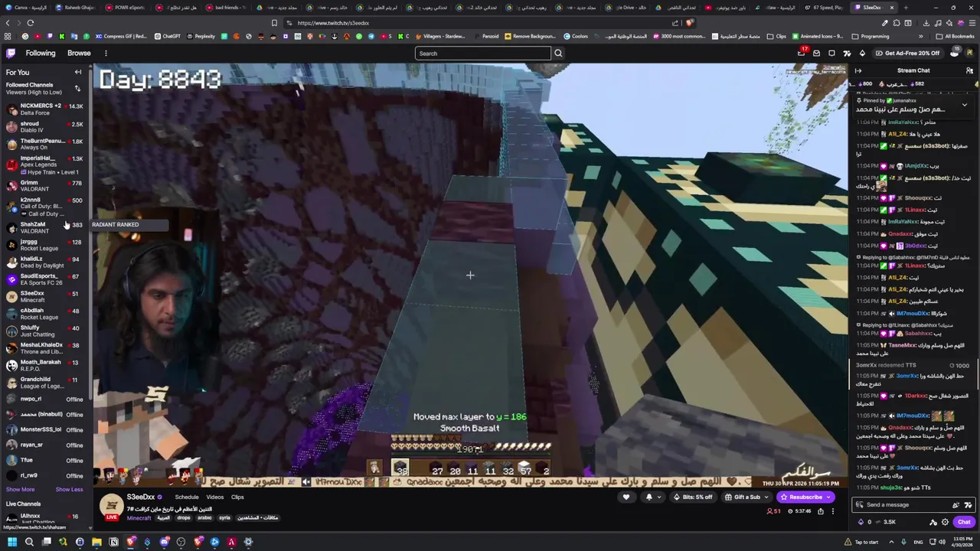This screenshot has height=551, width=980.
Task: Open the emote picker in chat input
Action: 955,505
